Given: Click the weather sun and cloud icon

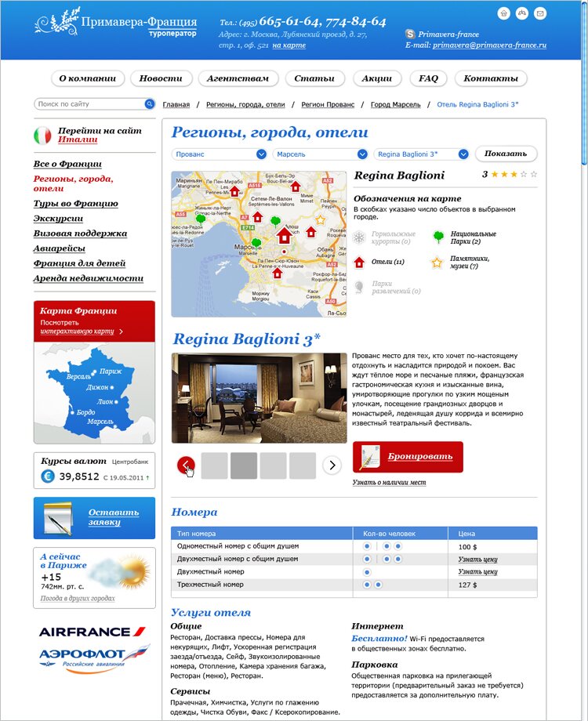Looking at the screenshot, I should (x=121, y=572).
